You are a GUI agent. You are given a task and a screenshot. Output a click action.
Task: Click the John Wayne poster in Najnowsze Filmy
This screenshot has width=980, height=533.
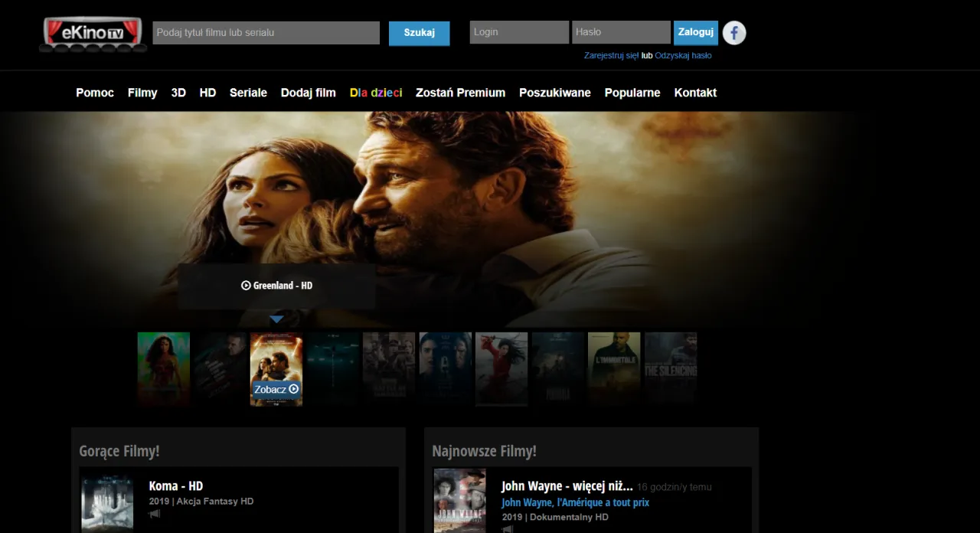(460, 501)
